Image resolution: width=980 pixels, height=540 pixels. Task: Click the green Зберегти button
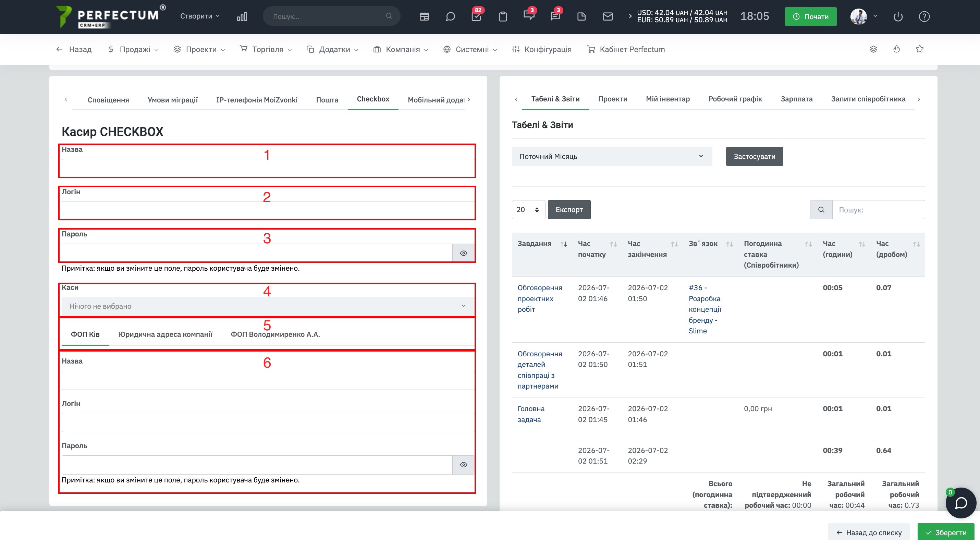[x=945, y=532]
